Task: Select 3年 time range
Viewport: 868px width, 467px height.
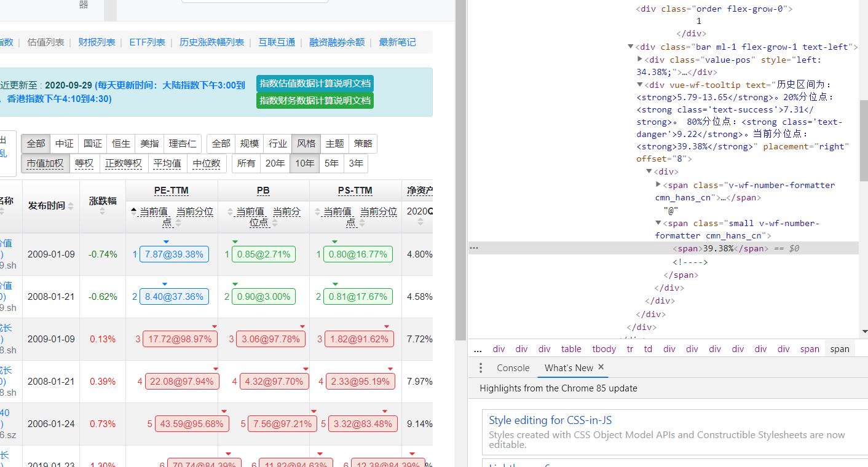Action: (x=356, y=163)
